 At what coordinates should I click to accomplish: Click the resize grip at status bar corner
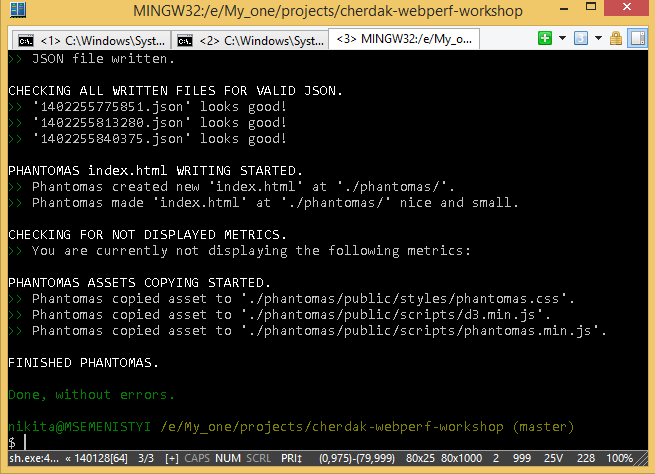click(x=642, y=459)
